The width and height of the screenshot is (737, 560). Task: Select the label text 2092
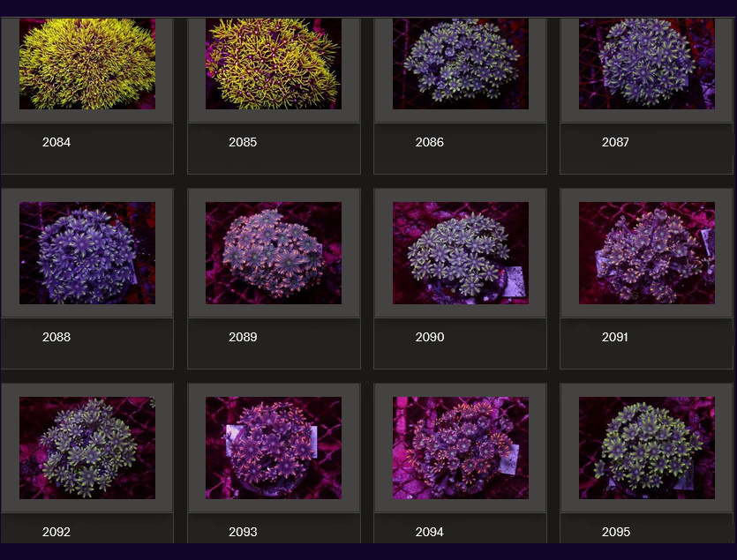[x=56, y=532]
